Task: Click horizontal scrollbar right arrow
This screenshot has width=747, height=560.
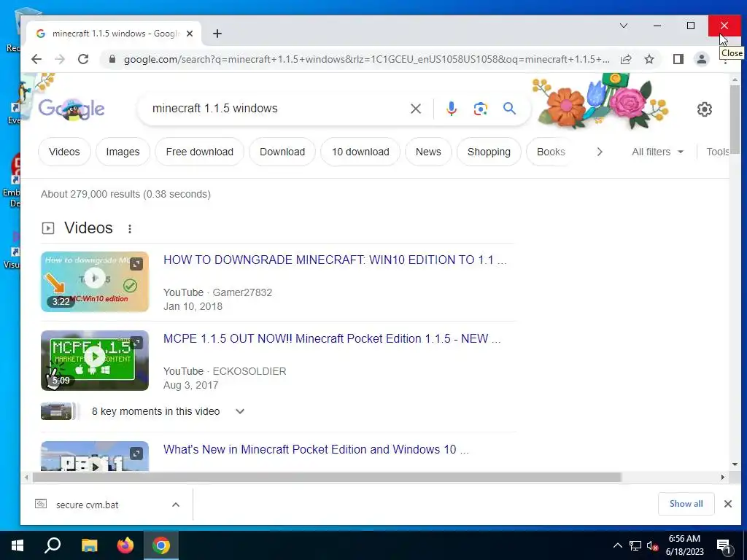Action: tap(723, 477)
